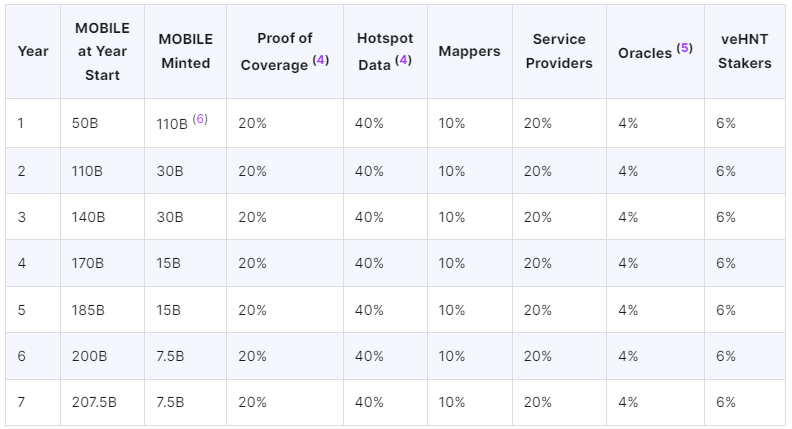The width and height of the screenshot is (792, 429).
Task: Click the 185B year start value
Action: 88,310
